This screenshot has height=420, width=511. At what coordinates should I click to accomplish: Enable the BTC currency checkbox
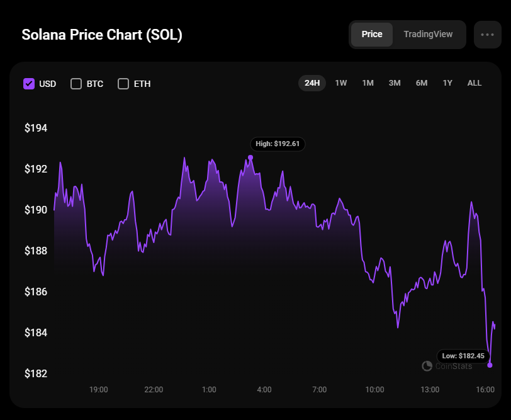(x=76, y=84)
